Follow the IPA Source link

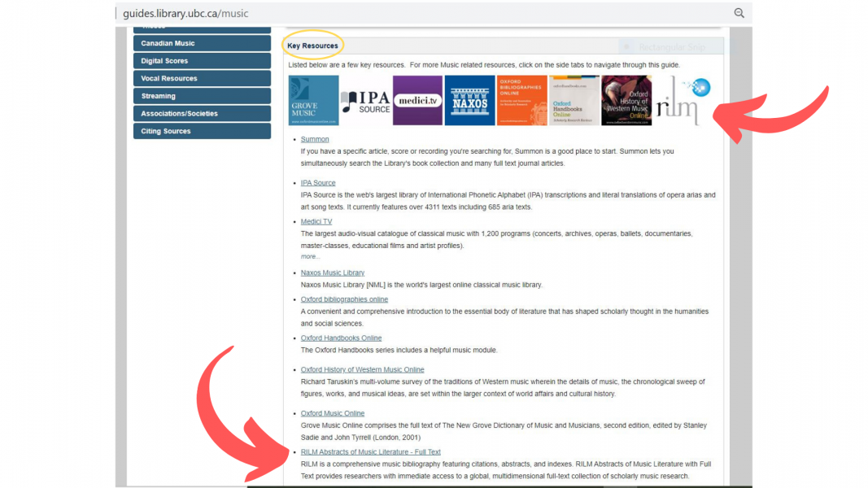318,182
